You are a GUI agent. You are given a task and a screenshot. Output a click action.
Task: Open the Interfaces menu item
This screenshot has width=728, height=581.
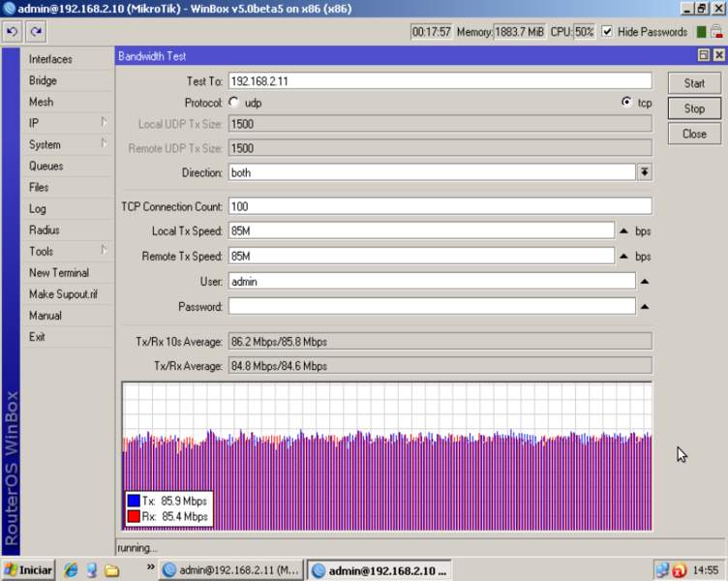point(50,59)
